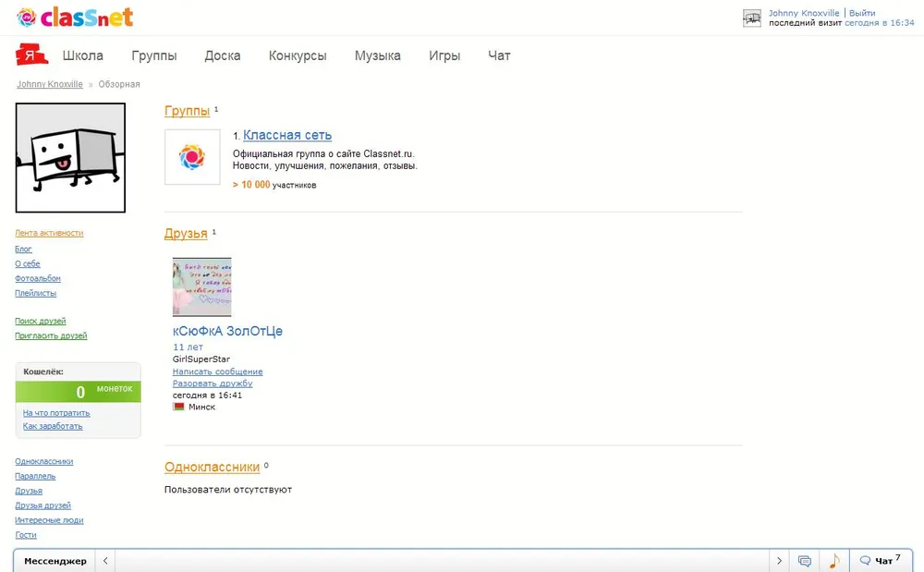Screen dimensions: 924x572
Task: Go to Школа menu
Action: [x=83, y=55]
